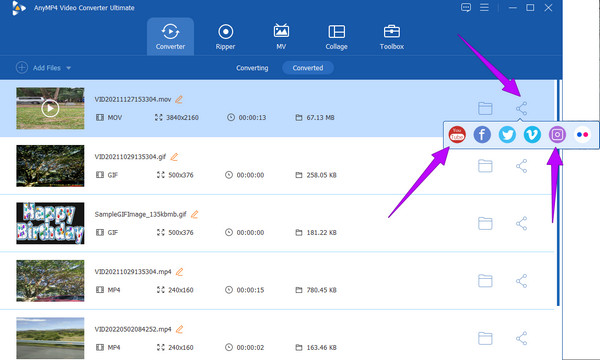This screenshot has width=600, height=360.
Task: Click the MOV format label
Action: point(115,118)
